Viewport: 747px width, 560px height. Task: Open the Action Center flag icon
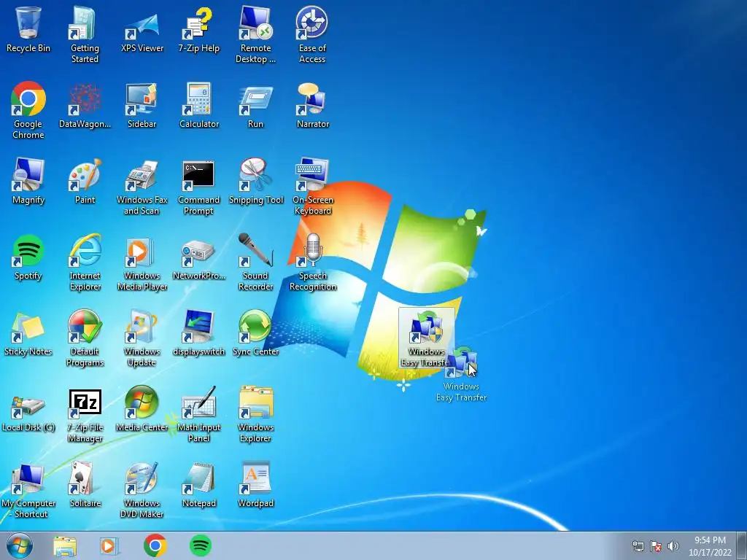tap(656, 546)
